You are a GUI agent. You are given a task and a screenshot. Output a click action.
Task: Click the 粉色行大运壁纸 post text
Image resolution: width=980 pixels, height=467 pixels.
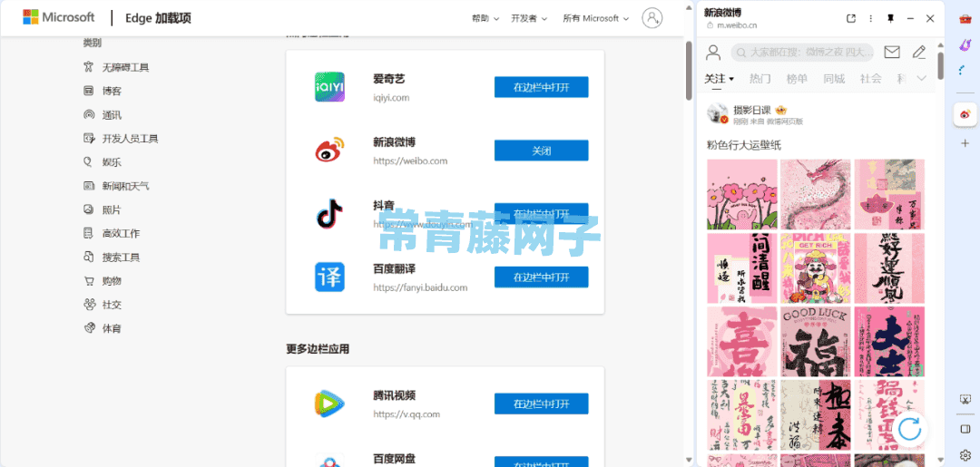pos(744,145)
